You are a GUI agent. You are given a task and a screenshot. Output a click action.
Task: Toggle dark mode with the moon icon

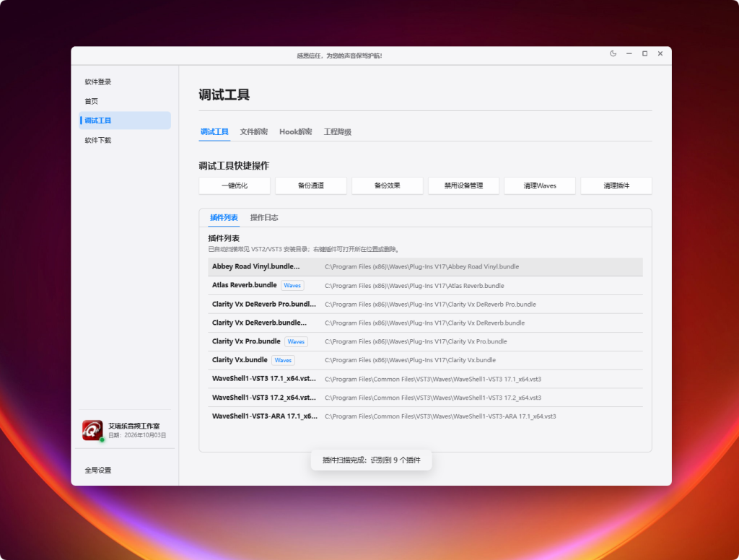(x=613, y=53)
